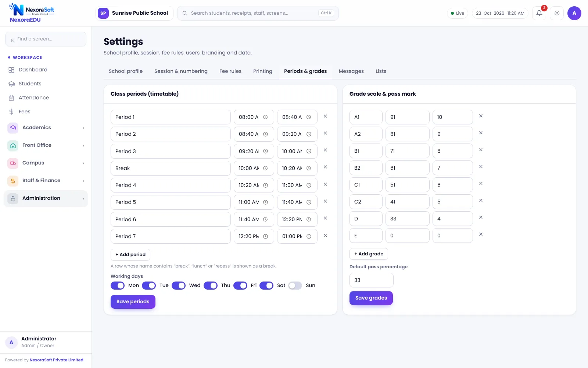This screenshot has width=588, height=368.
Task: Open the Sunrise Public School switcher
Action: (x=134, y=13)
